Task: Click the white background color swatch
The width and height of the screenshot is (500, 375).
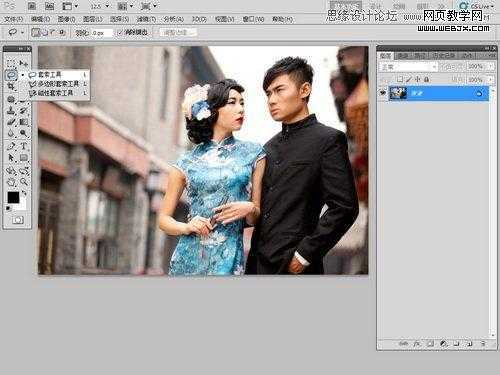Action: (x=23, y=206)
